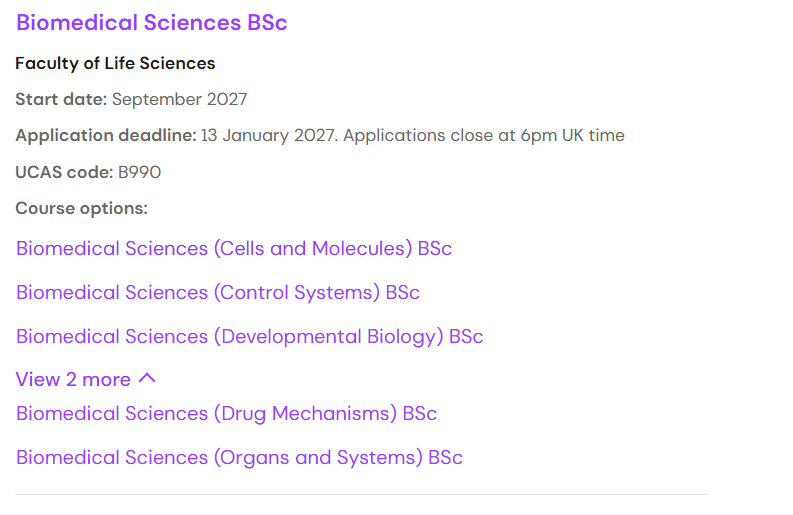Go to Biomedical Sciences (Developmental Biology) BSc
This screenshot has height=515, width=793.
pyautogui.click(x=249, y=337)
